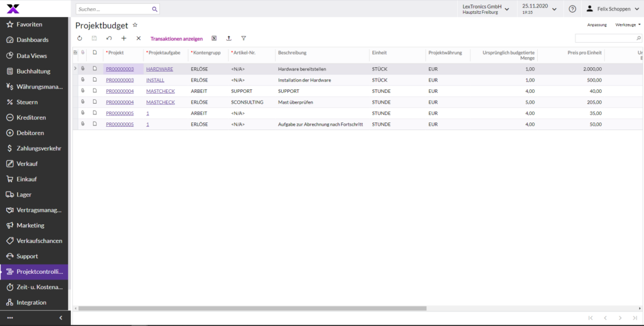The height and width of the screenshot is (326, 644).
Task: Expand LexTronics GmbH company dropdown
Action: [486, 9]
